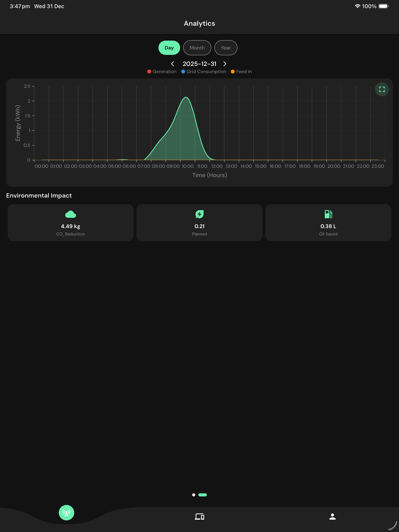Open the 4.49 kg CO2 Reduction card
The width and height of the screenshot is (399, 532).
tap(71, 223)
